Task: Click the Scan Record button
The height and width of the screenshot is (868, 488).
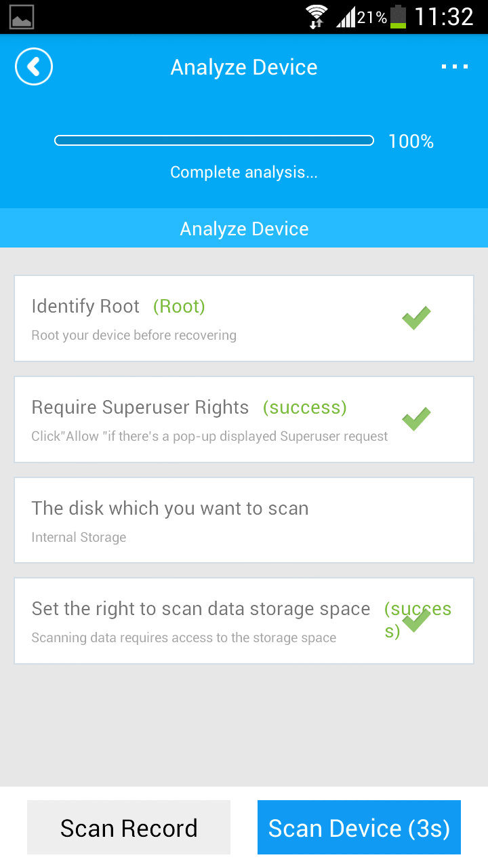Action: 129,827
